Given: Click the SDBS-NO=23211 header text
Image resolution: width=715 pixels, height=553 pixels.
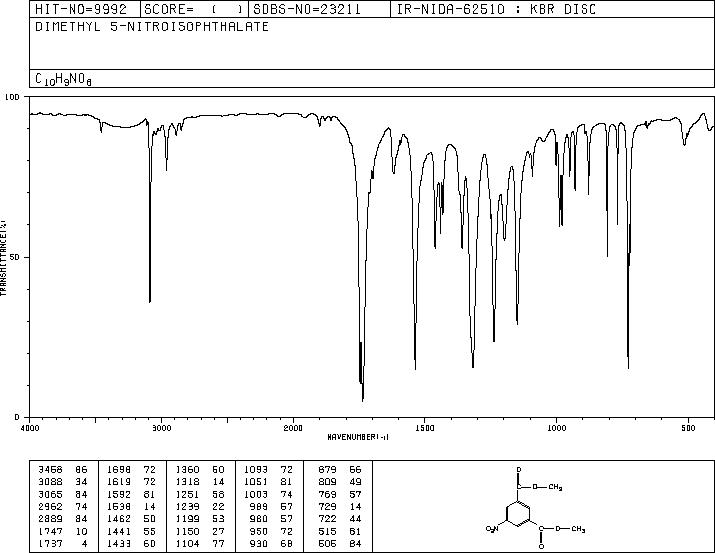Looking at the screenshot, I should [x=307, y=9].
